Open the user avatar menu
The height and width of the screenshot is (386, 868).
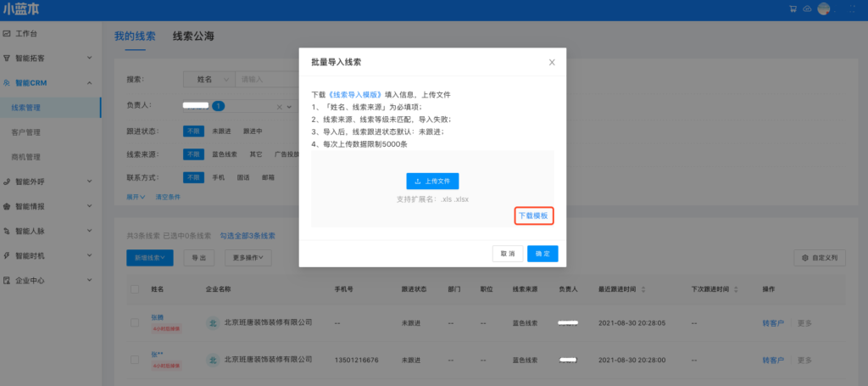click(823, 9)
